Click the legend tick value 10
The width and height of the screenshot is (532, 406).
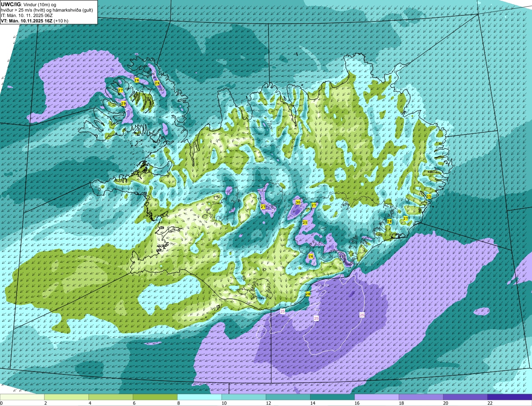point(224,403)
